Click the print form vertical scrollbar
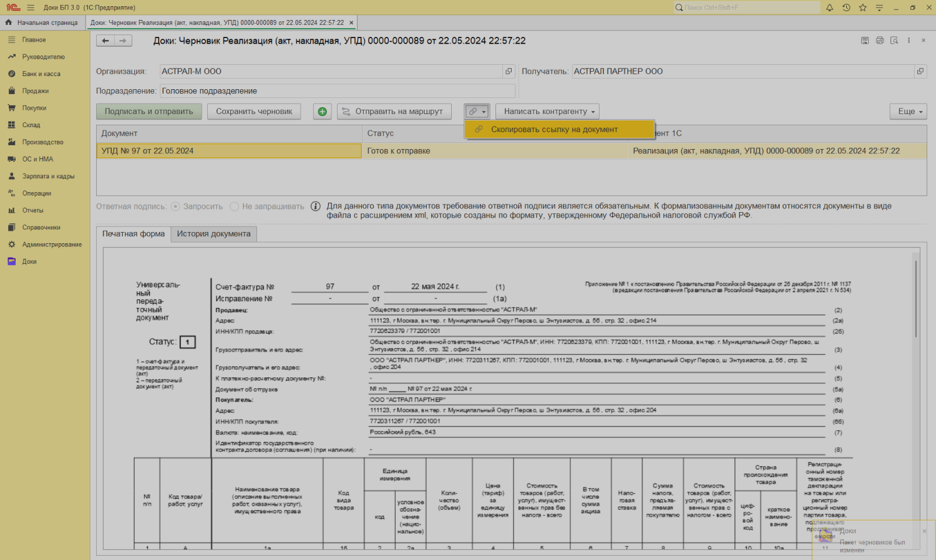 point(915,299)
